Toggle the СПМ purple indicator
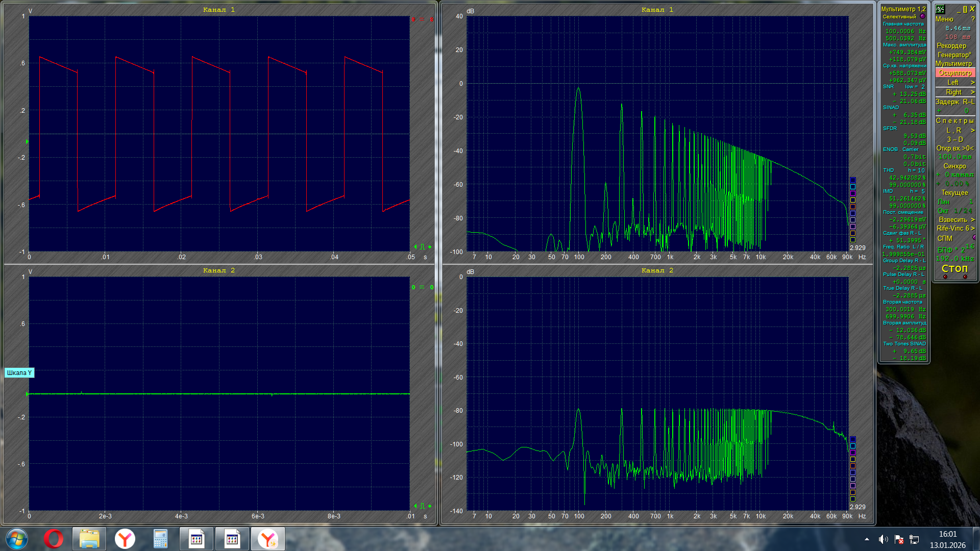 [x=974, y=238]
